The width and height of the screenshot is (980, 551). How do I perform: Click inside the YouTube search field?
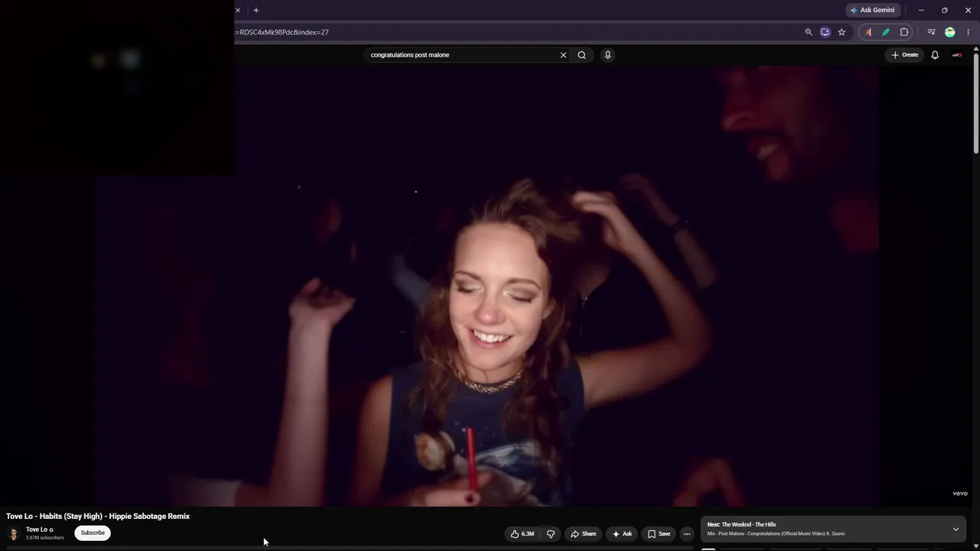(x=462, y=55)
